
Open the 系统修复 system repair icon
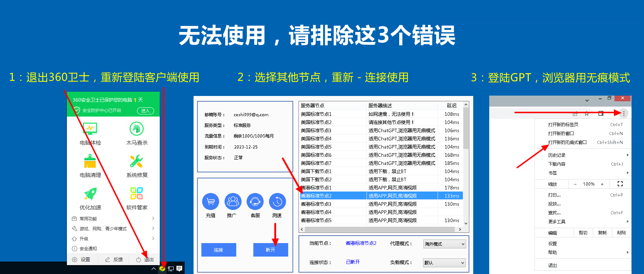(137, 161)
